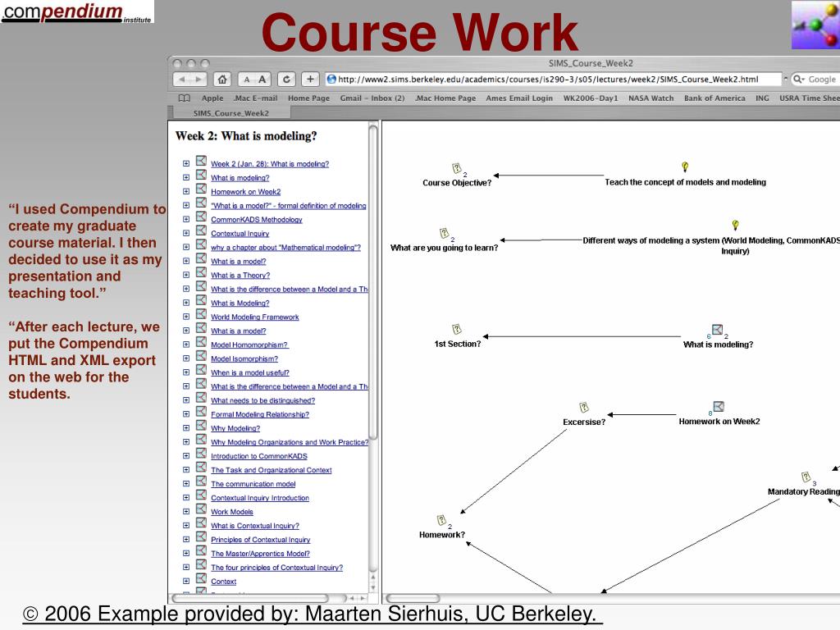
Task: Click the lightbulb icon above Teach the concept
Action: (685, 167)
